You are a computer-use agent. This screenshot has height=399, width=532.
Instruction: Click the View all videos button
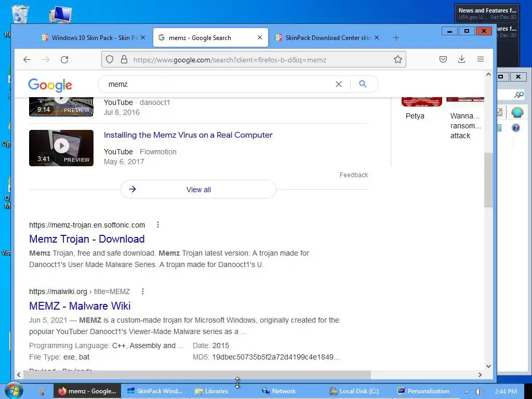coord(198,189)
